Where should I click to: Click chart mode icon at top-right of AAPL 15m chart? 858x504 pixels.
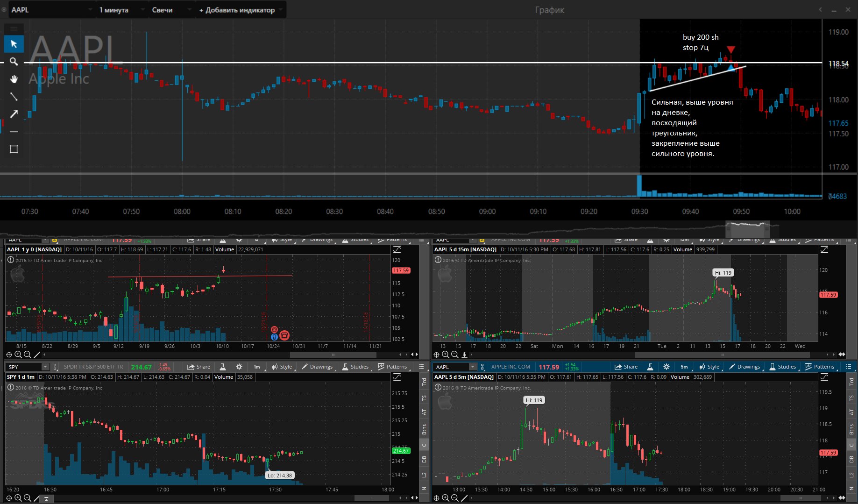point(824,249)
